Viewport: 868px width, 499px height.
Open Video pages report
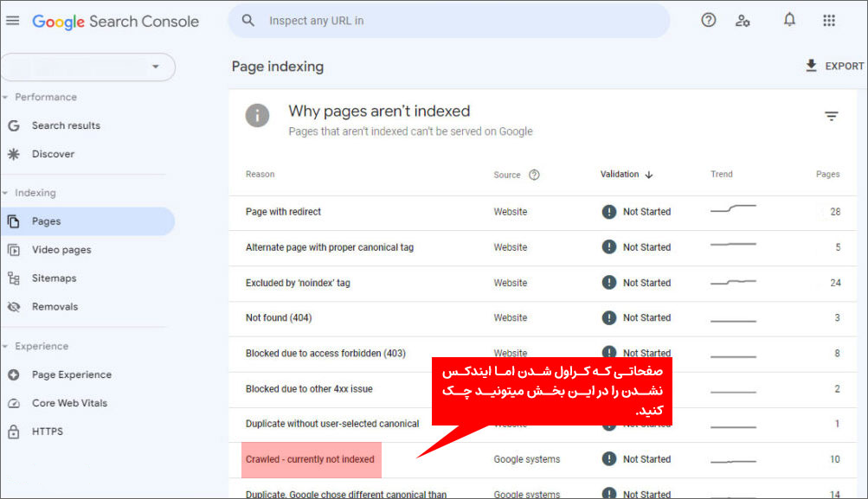coord(61,250)
